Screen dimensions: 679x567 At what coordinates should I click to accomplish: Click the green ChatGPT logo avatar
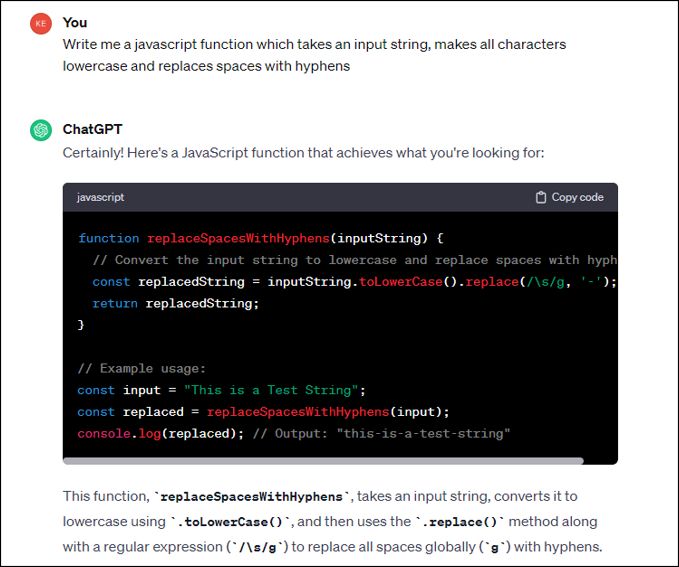(x=41, y=130)
